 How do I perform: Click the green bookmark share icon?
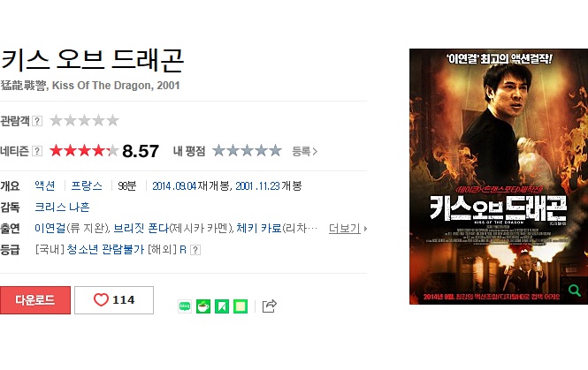(x=222, y=306)
